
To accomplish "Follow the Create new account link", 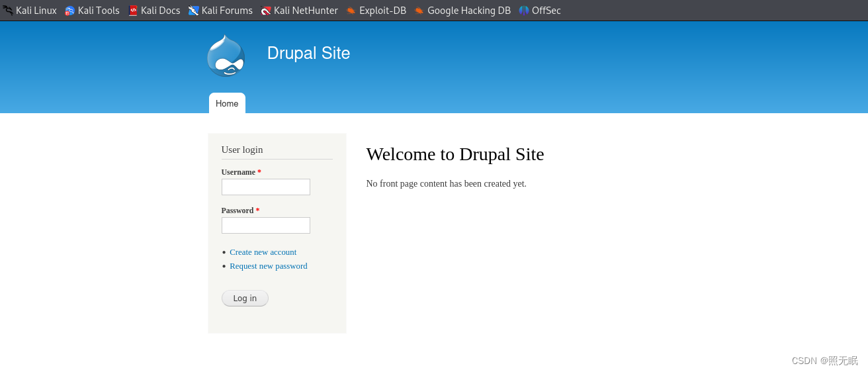I will 263,252.
